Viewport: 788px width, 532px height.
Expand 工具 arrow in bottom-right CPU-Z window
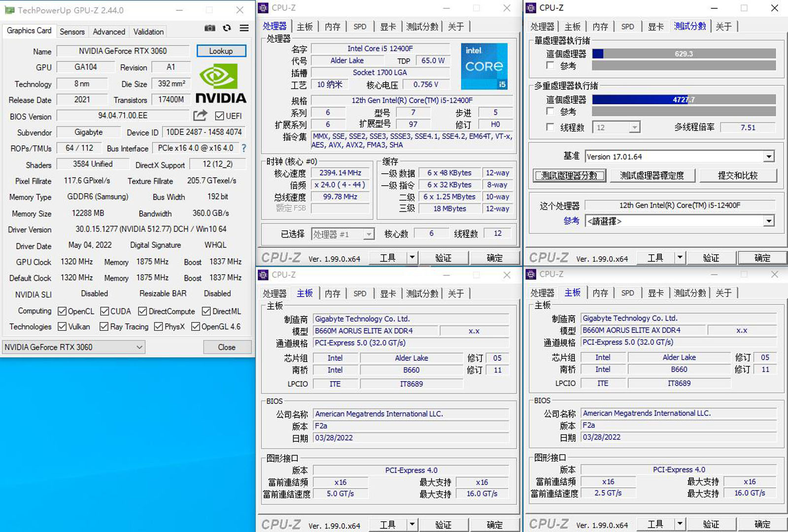tap(680, 524)
